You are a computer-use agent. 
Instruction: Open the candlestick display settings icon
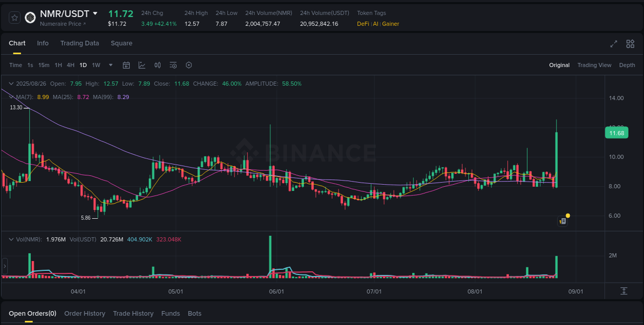click(x=158, y=65)
